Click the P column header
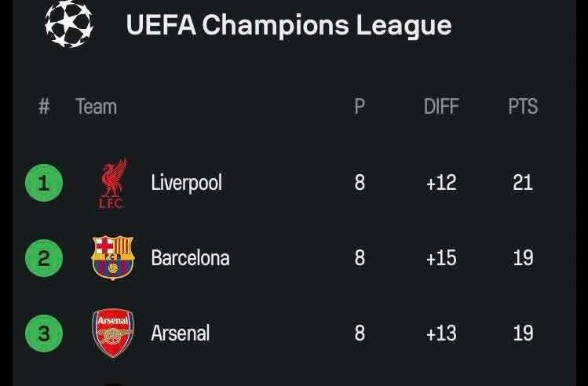 360,107
